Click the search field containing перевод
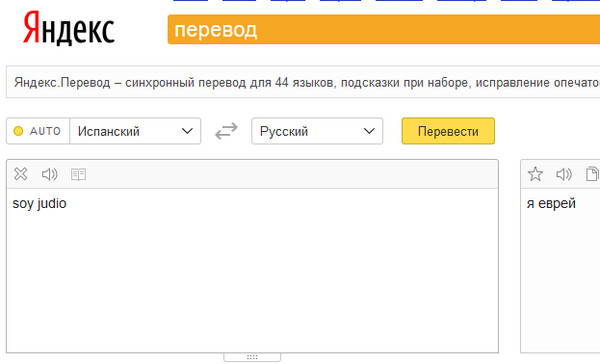600x364 pixels. 384,29
